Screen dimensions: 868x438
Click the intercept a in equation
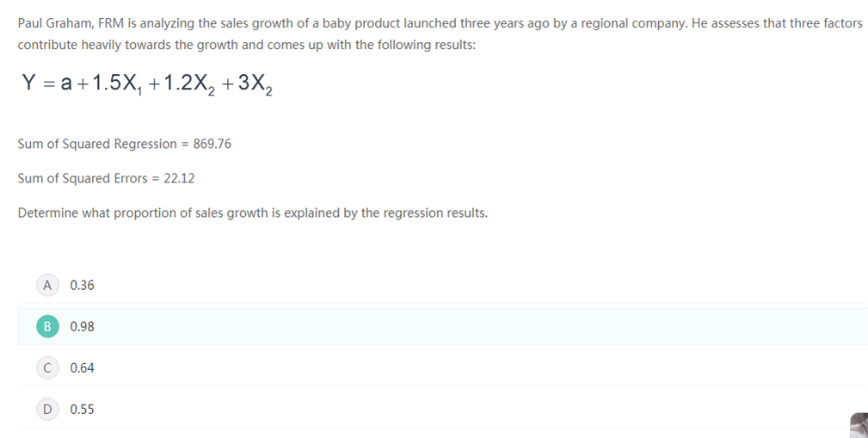point(66,83)
